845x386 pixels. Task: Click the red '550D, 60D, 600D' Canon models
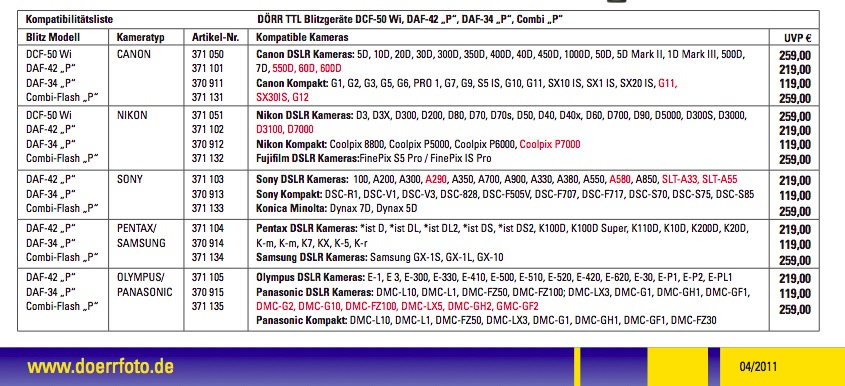pos(307,68)
